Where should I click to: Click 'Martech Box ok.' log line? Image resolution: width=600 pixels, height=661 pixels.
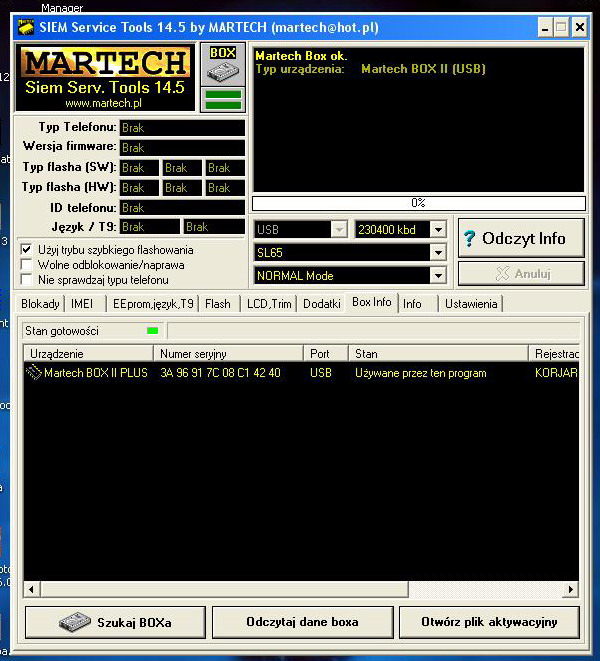click(301, 56)
